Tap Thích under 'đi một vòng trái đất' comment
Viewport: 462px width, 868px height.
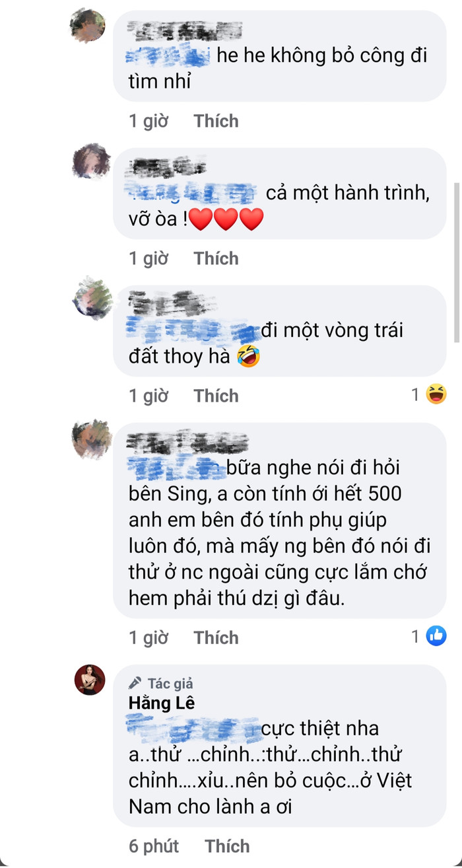pyautogui.click(x=216, y=396)
